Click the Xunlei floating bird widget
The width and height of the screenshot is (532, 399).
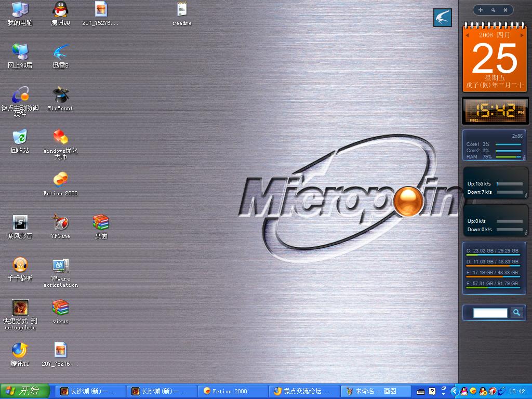point(443,18)
